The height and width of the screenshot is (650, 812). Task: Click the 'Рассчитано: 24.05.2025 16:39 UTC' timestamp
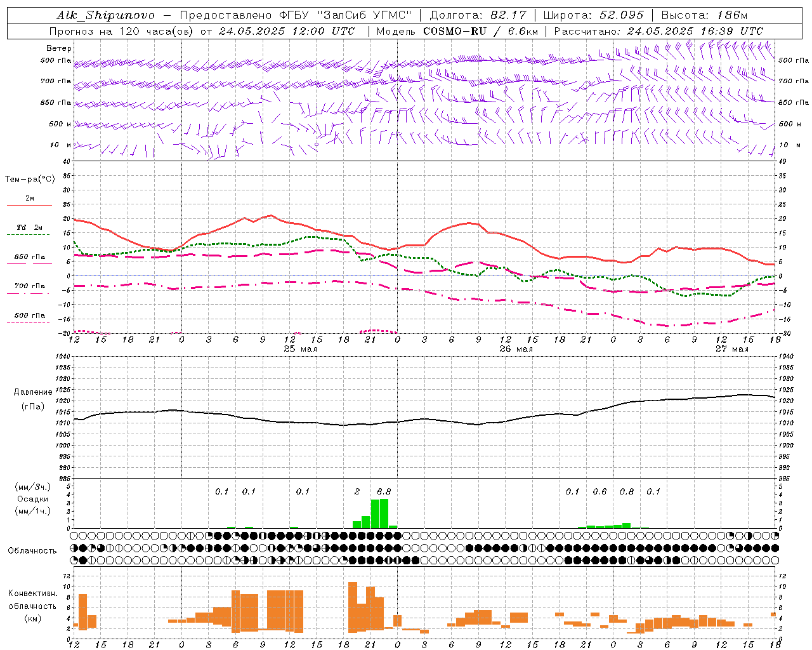point(658,31)
